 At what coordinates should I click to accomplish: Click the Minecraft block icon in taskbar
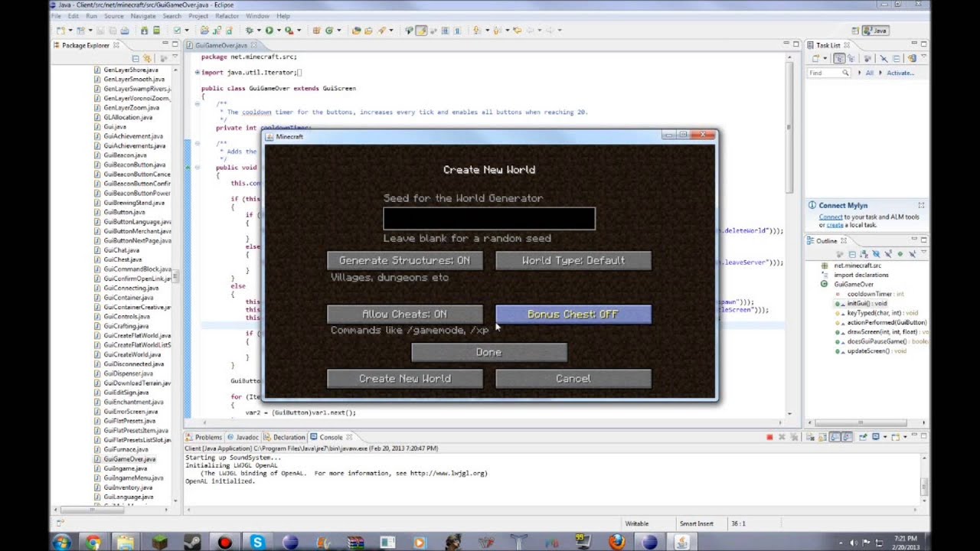[158, 543]
